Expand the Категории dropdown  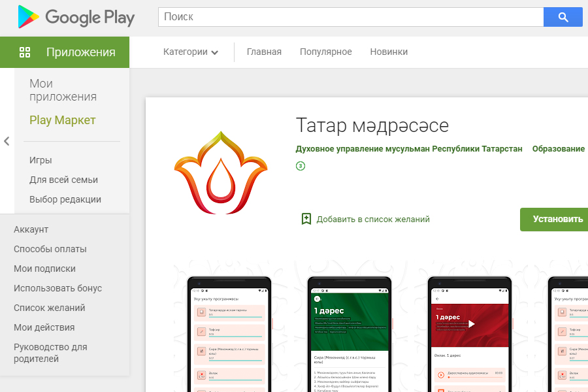[x=191, y=52]
